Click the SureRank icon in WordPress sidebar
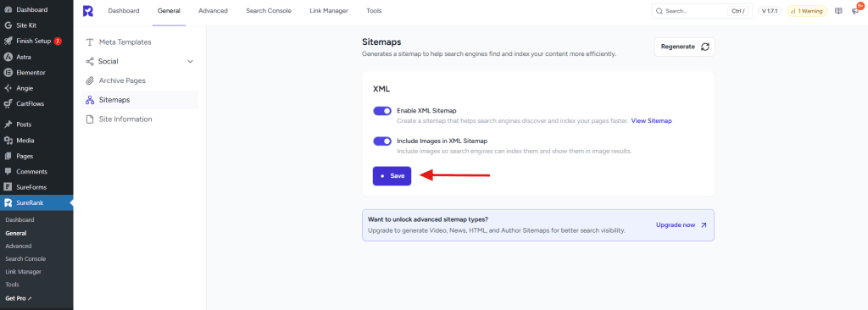Viewport: 868px width, 310px height. [8, 202]
